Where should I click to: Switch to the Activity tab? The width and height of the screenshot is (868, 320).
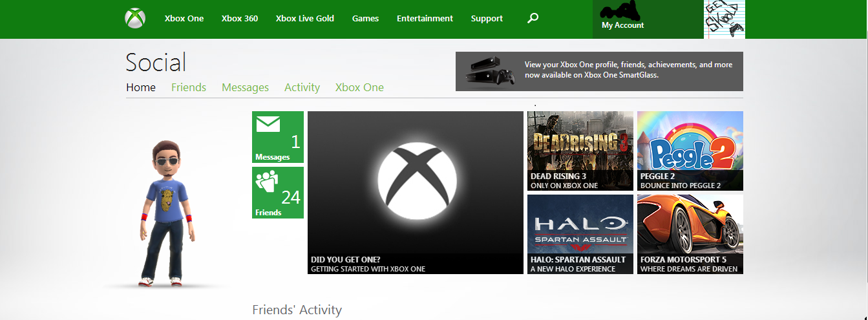302,87
